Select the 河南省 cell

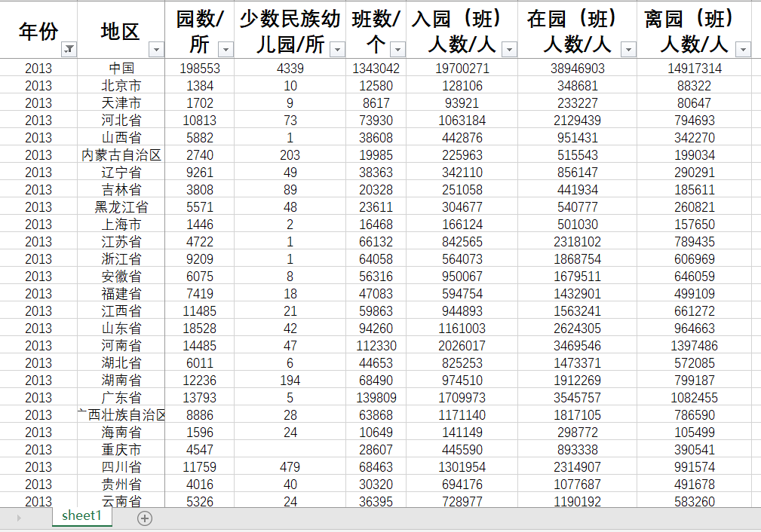point(121,346)
